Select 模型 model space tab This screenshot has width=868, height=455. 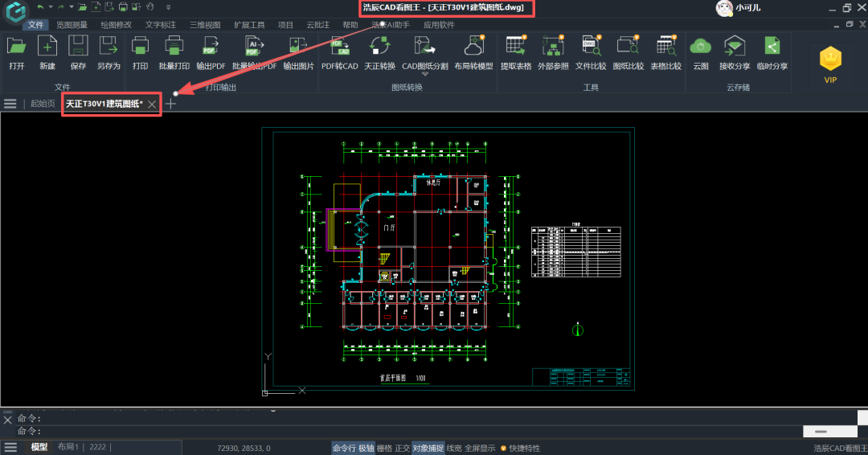tap(39, 447)
